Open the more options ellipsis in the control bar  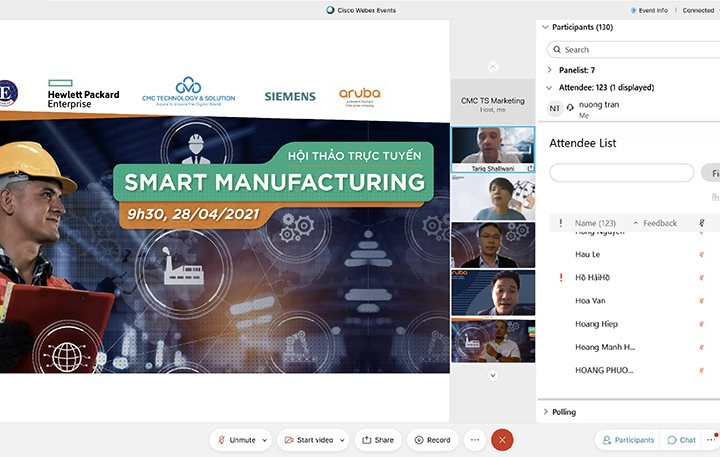tap(475, 440)
